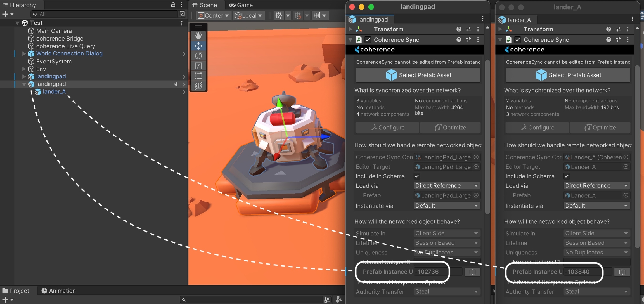Expand World Connection Dialog in the hierarchy
This screenshot has width=644, height=304.
tap(24, 53)
